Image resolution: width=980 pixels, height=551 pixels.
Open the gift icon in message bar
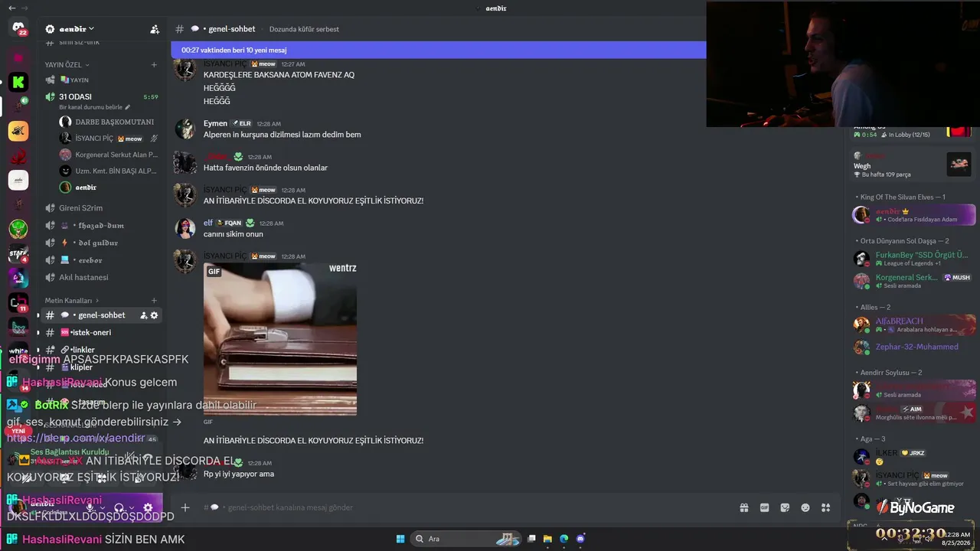(743, 507)
